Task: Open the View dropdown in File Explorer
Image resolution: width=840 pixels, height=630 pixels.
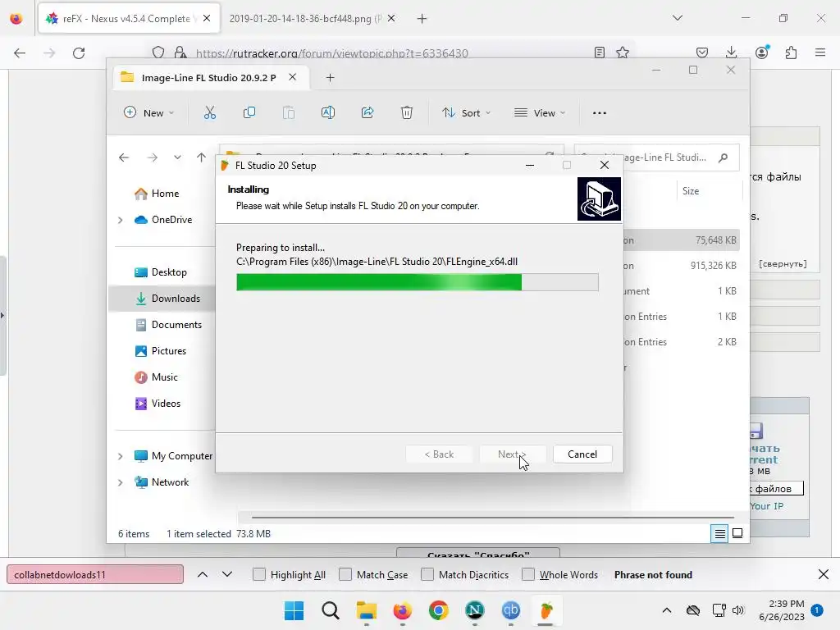Action: (540, 113)
